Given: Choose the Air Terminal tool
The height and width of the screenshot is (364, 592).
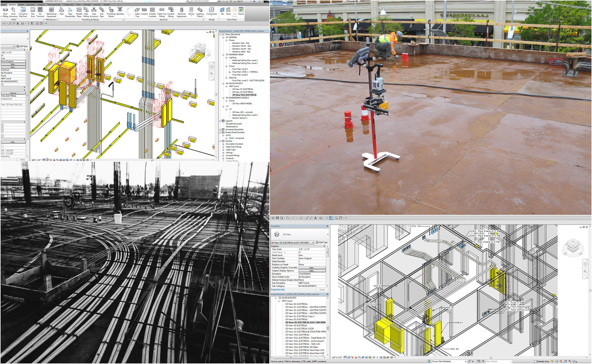Looking at the screenshot, I should 40,11.
